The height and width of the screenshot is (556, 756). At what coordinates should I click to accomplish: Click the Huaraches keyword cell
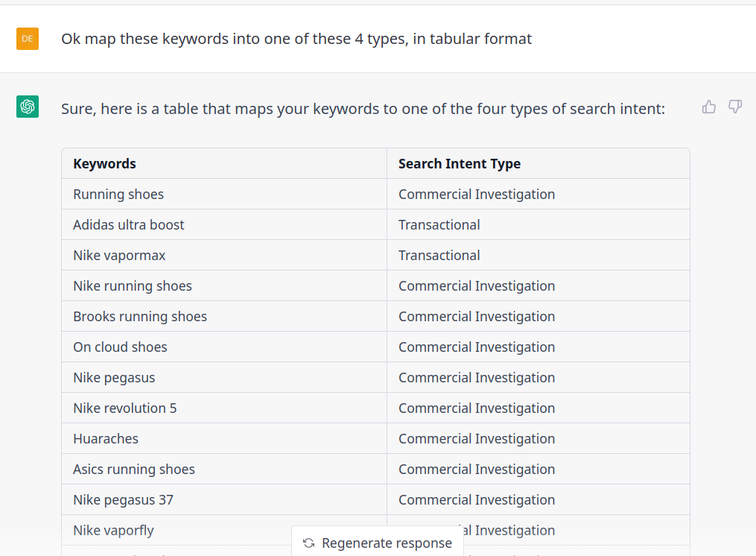pyautogui.click(x=106, y=439)
